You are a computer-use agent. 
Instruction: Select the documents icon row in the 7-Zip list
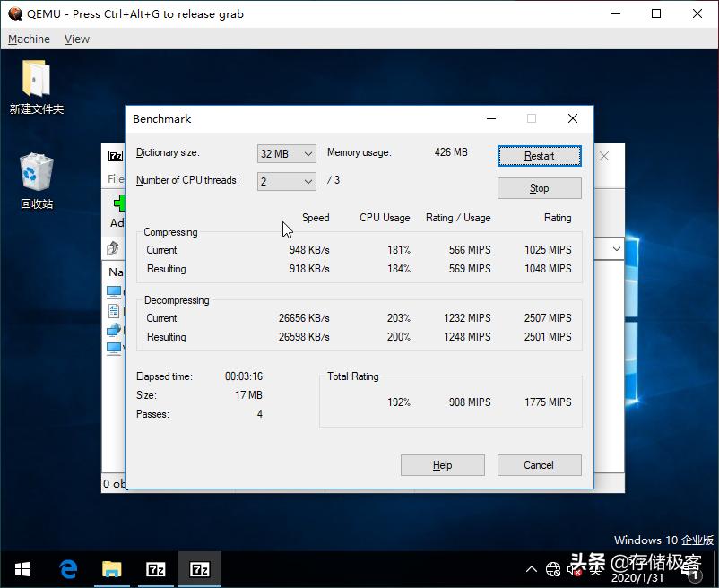click(114, 311)
